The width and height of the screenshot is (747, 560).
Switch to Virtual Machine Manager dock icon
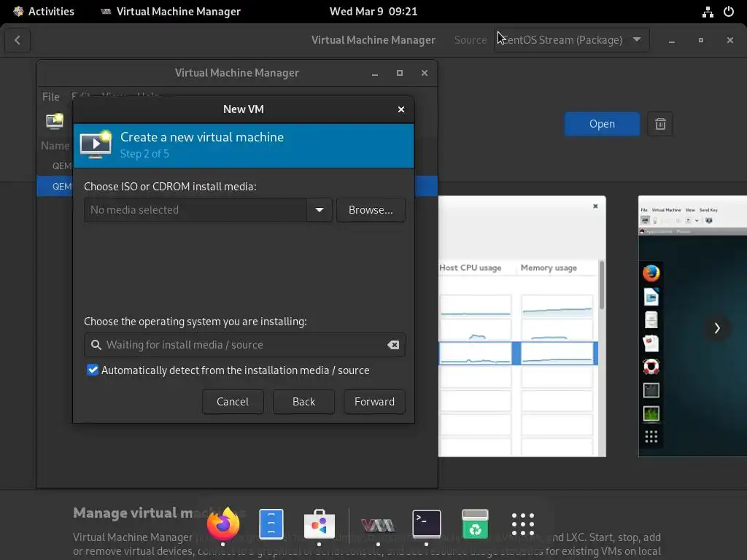click(378, 525)
